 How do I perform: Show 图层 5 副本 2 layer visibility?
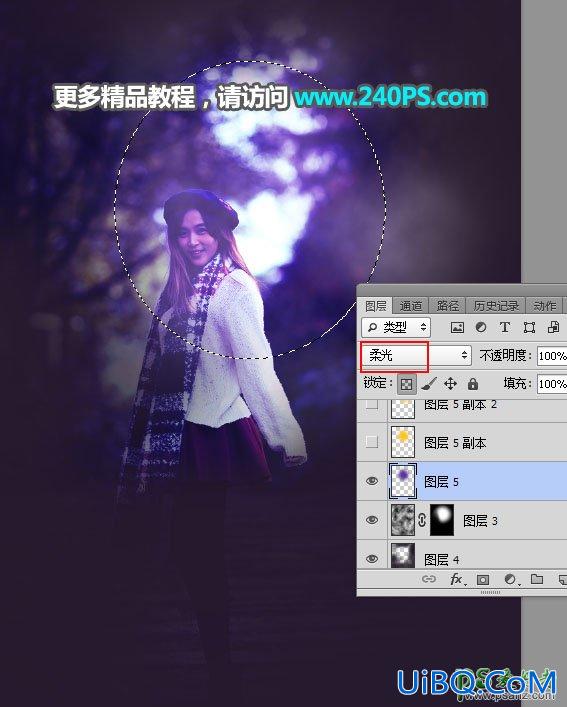(x=372, y=404)
